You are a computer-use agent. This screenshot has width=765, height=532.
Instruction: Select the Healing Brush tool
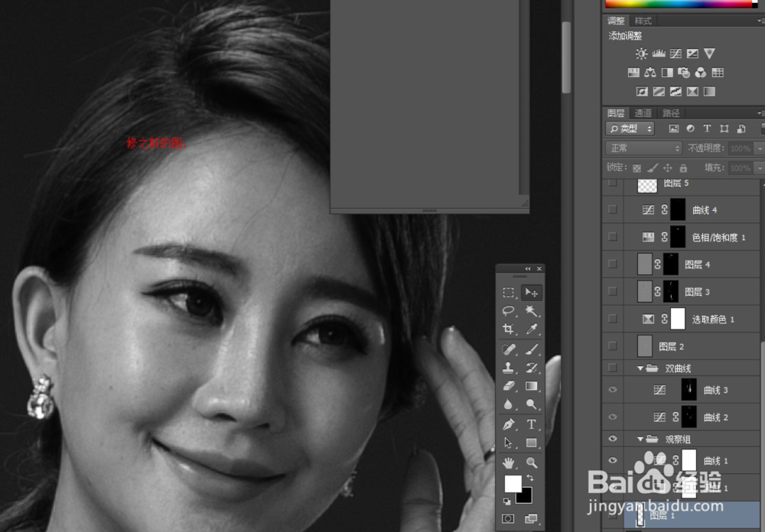(509, 349)
